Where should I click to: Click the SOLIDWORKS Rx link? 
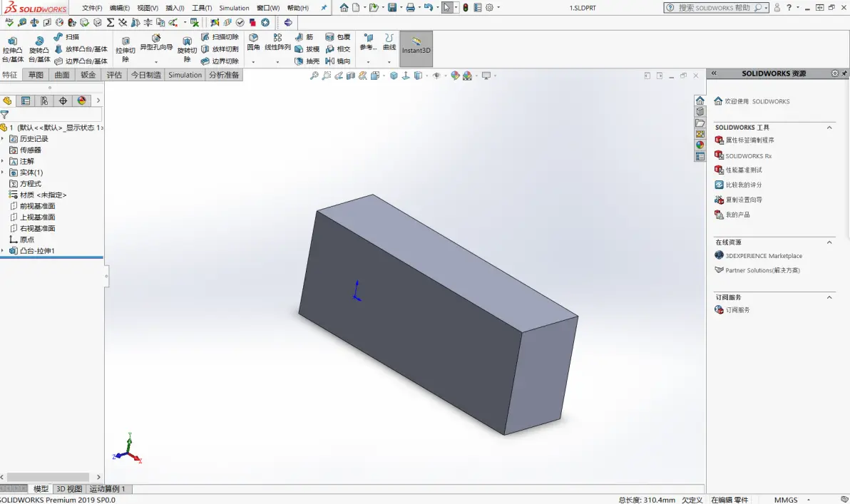(748, 156)
